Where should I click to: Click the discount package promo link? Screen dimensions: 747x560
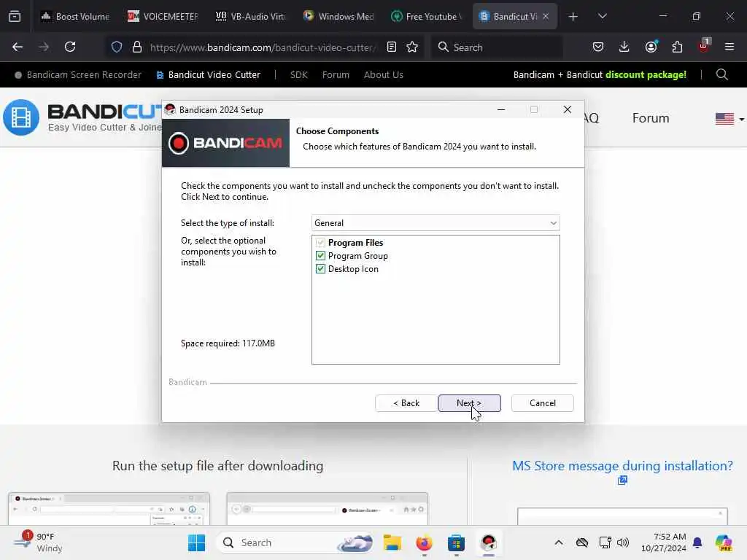point(600,75)
